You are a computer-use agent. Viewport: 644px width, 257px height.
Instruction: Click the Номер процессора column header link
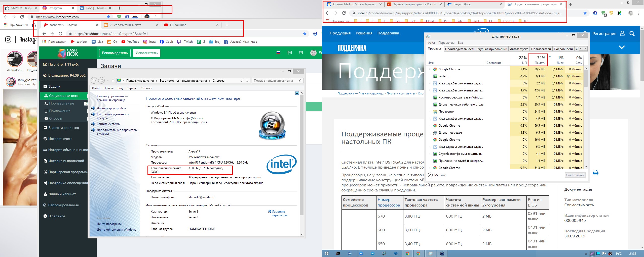click(x=389, y=202)
